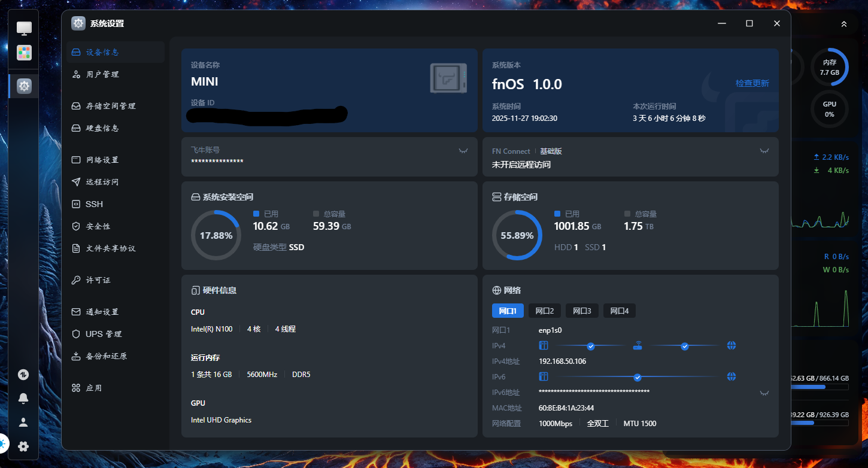Open 网络设置 in the sidebar
The height and width of the screenshot is (468, 868).
tap(116, 160)
